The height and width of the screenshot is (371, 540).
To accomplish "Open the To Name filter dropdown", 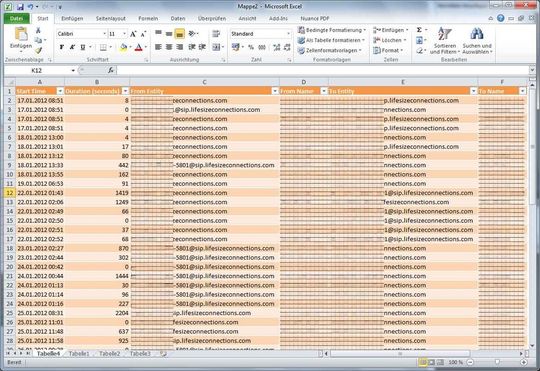I will (x=522, y=91).
